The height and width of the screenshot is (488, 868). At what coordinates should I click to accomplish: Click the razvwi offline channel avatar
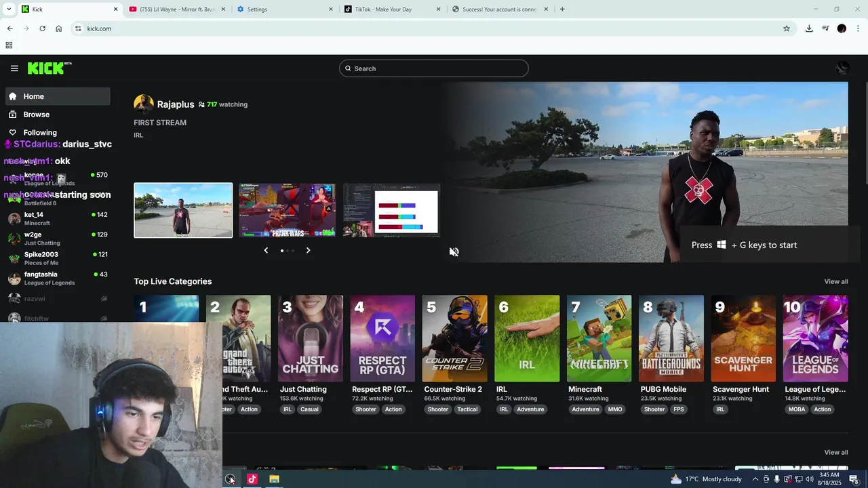(x=14, y=298)
